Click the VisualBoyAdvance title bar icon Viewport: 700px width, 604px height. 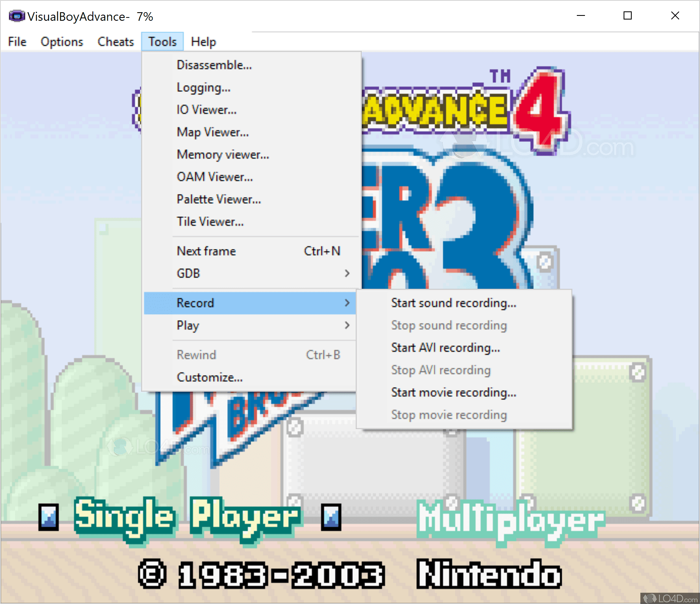pos(17,16)
